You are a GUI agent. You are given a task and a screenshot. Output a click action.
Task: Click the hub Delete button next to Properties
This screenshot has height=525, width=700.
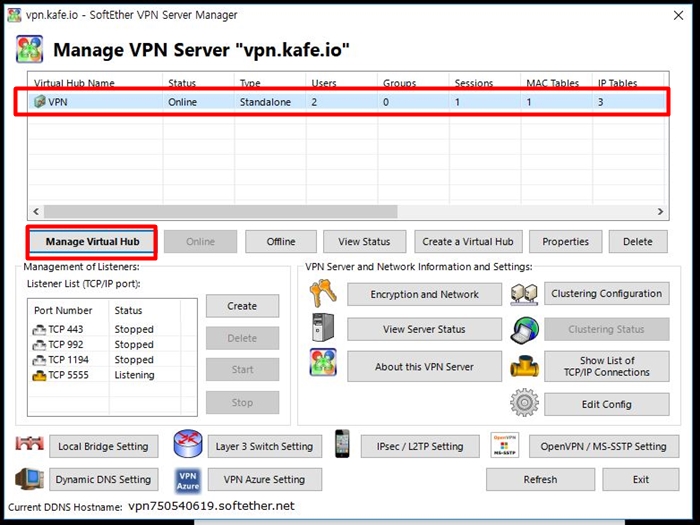[638, 242]
